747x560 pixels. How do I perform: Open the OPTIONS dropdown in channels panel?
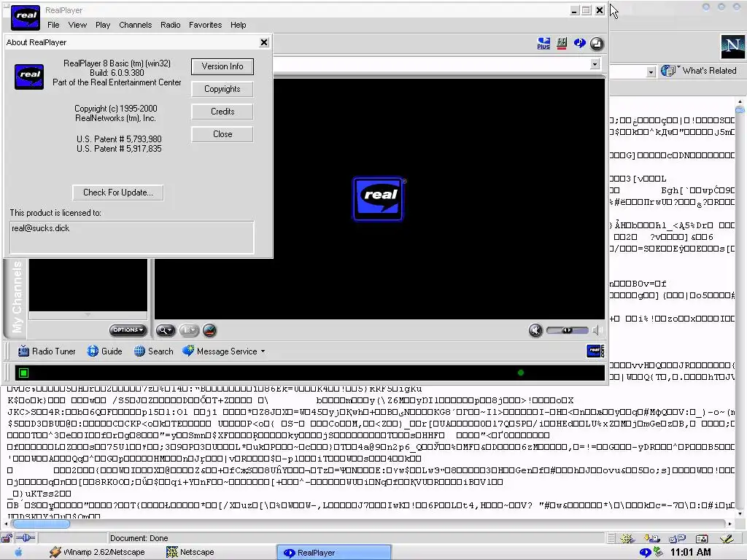tap(128, 330)
